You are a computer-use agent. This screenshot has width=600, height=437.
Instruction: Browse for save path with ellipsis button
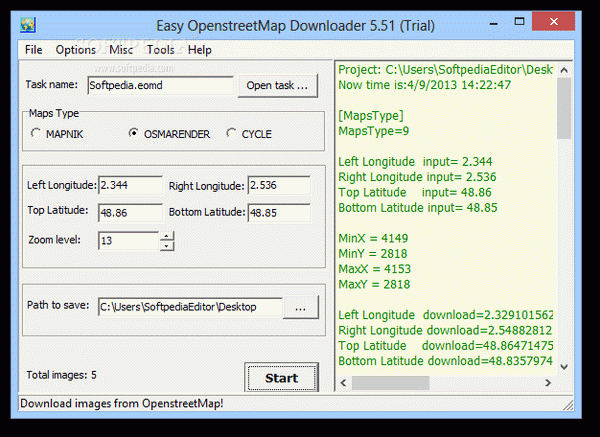301,307
